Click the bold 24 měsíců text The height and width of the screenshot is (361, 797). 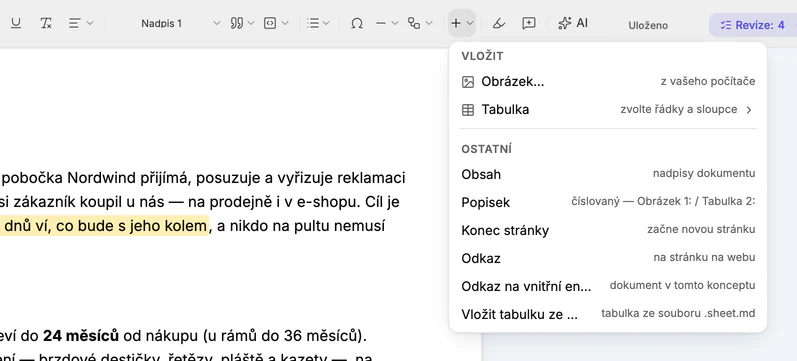(81, 336)
